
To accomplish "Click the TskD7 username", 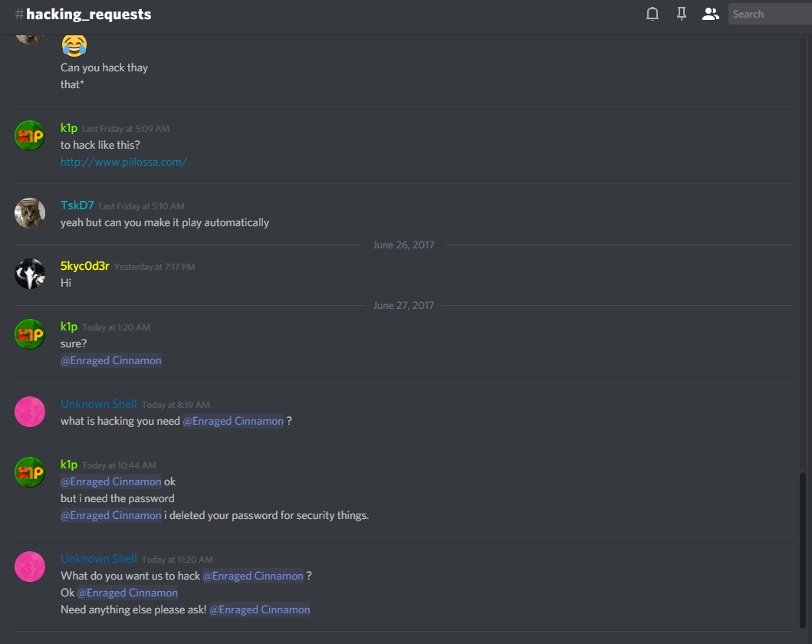I will point(77,205).
